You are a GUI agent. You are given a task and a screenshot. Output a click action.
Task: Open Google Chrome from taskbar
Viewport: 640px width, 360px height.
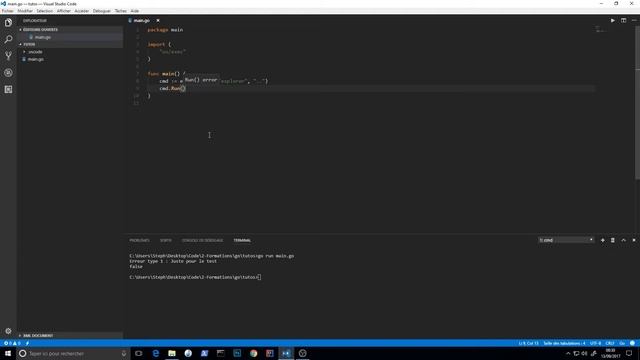point(253,353)
